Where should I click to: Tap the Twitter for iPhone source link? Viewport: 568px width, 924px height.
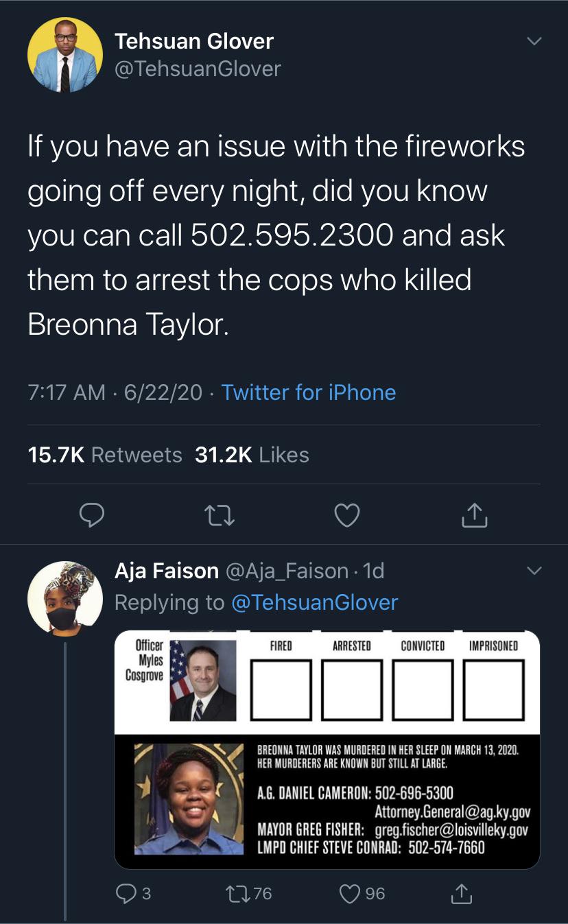(308, 392)
